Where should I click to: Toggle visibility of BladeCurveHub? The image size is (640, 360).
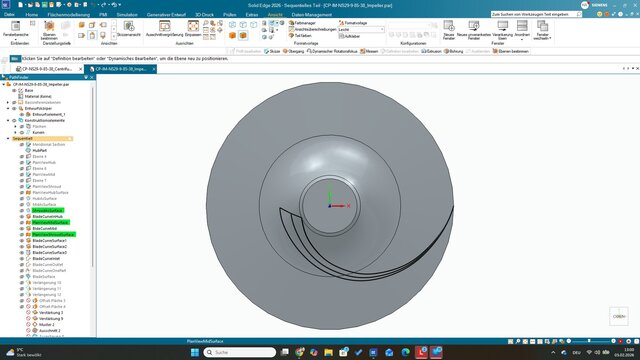22,216
